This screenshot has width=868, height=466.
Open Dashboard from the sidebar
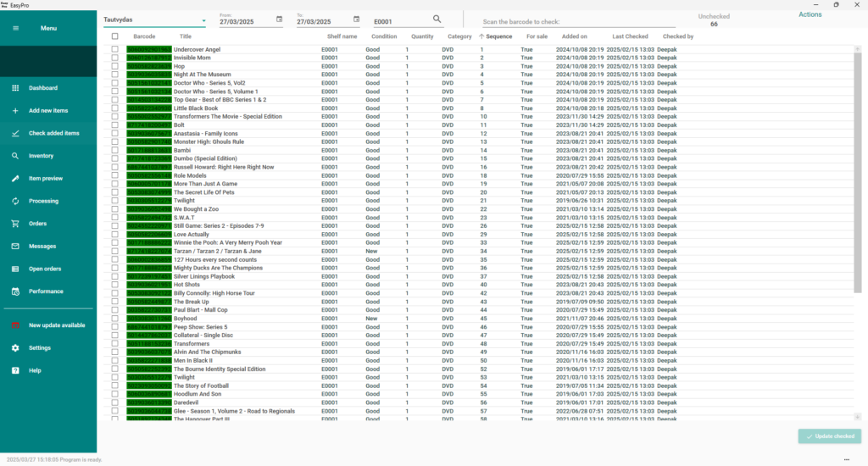click(x=43, y=88)
